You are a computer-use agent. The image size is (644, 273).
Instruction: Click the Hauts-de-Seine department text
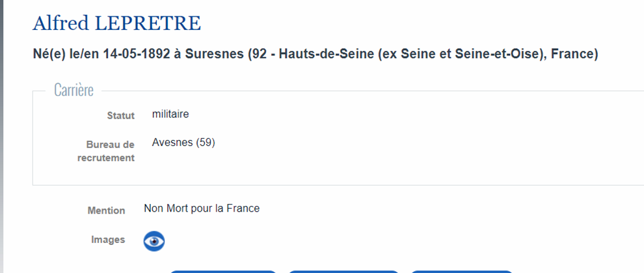(326, 54)
